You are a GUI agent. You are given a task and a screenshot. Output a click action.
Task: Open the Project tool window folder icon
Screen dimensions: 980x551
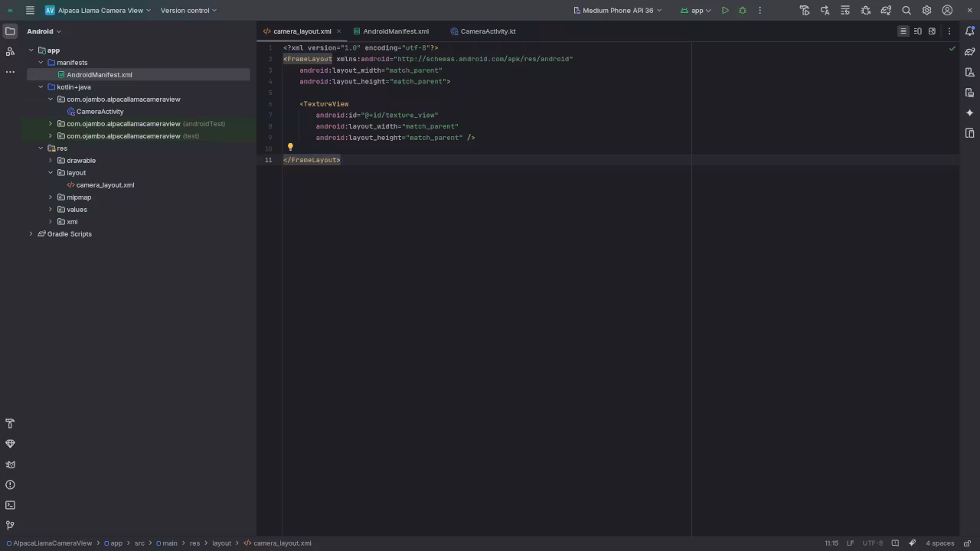[x=10, y=31]
